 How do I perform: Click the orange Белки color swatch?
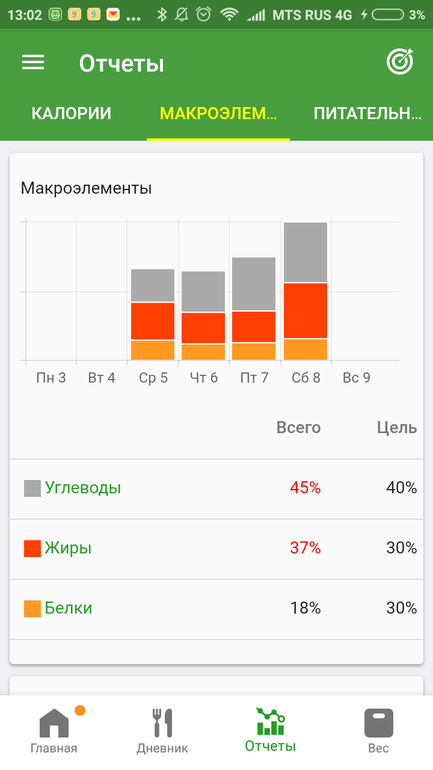(32, 609)
